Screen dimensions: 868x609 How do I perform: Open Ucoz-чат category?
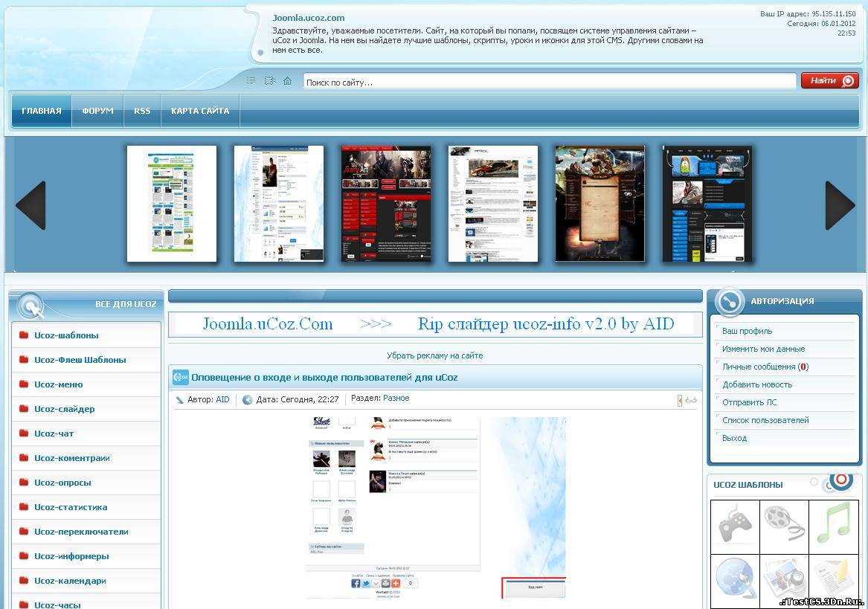pos(54,434)
